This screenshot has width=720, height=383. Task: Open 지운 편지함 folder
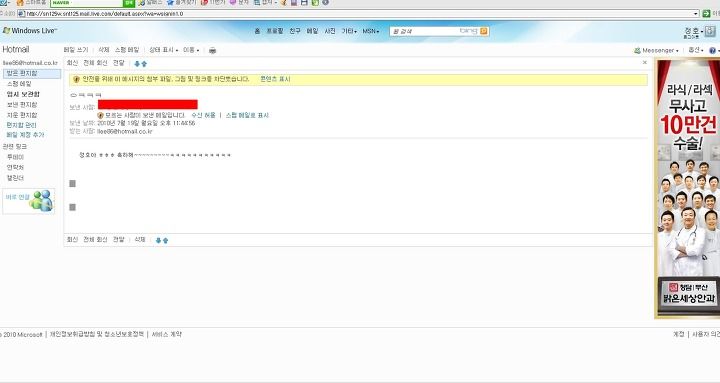(x=22, y=115)
